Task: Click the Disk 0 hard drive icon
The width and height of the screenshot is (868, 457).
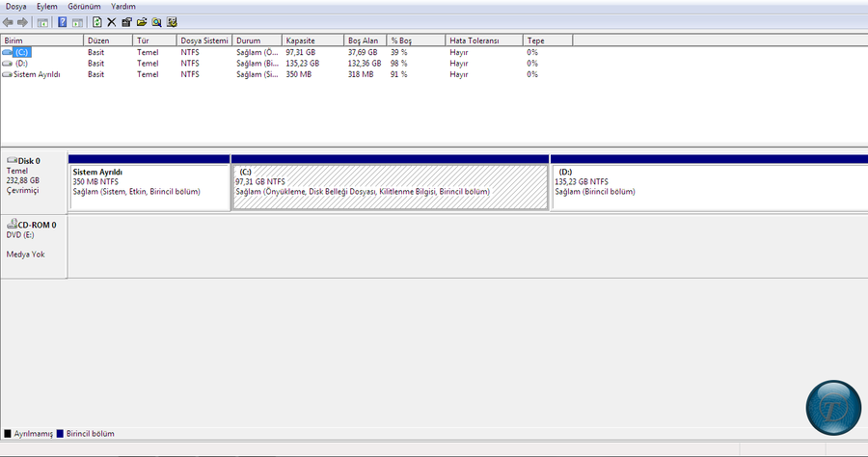Action: (12, 160)
